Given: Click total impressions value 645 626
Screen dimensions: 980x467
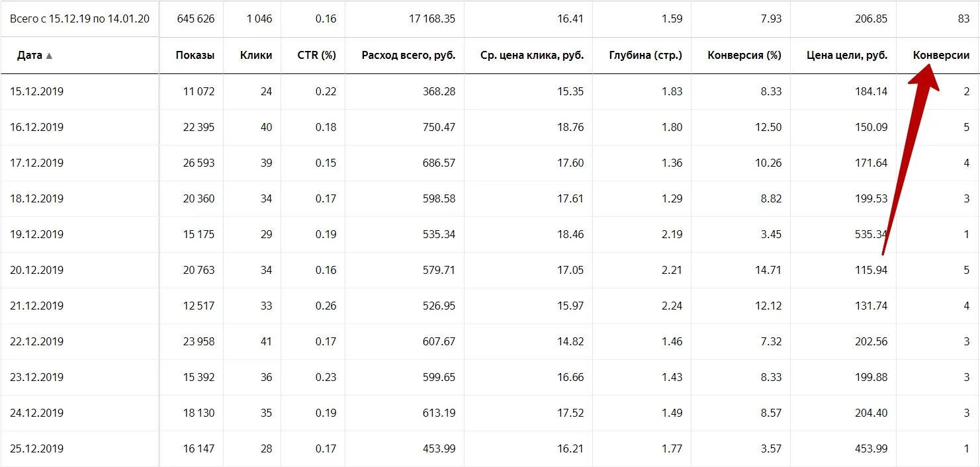Looking at the screenshot, I should [x=196, y=19].
